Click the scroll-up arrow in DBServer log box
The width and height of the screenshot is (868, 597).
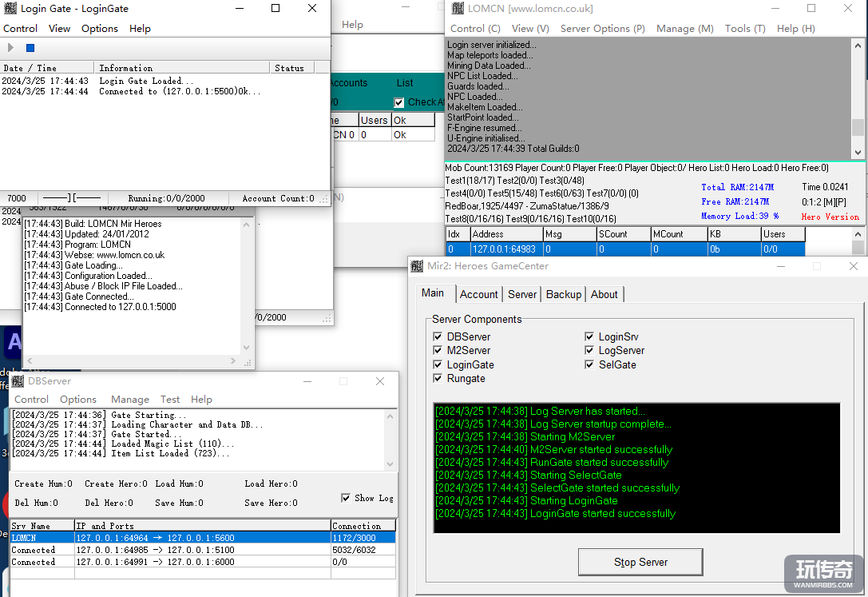pyautogui.click(x=390, y=416)
